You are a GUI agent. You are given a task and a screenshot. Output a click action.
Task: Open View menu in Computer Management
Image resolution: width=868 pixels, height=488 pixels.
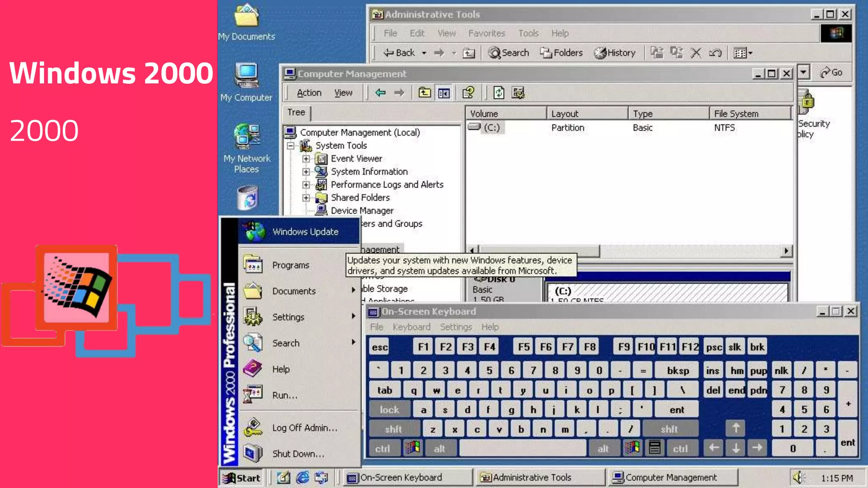pos(343,93)
